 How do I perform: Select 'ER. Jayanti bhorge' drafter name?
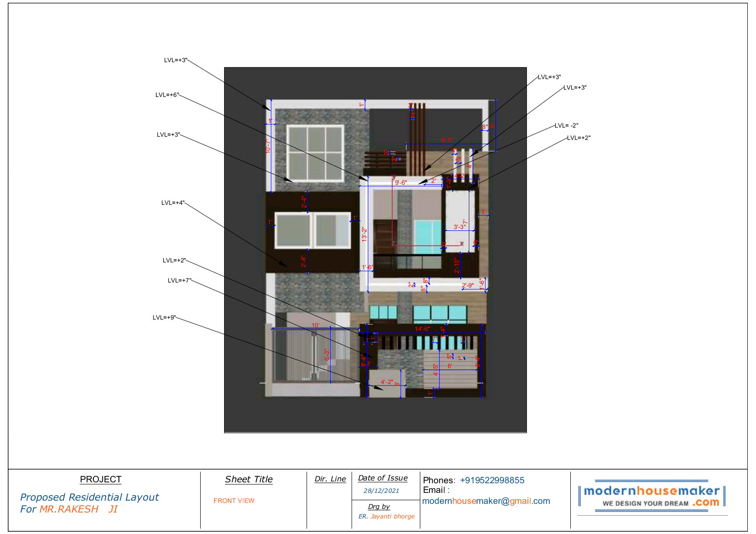[386, 517]
